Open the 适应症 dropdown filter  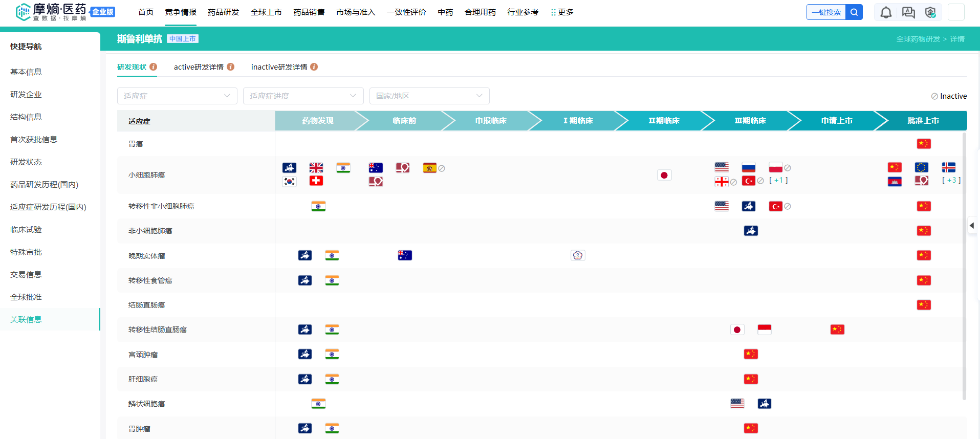click(x=177, y=96)
